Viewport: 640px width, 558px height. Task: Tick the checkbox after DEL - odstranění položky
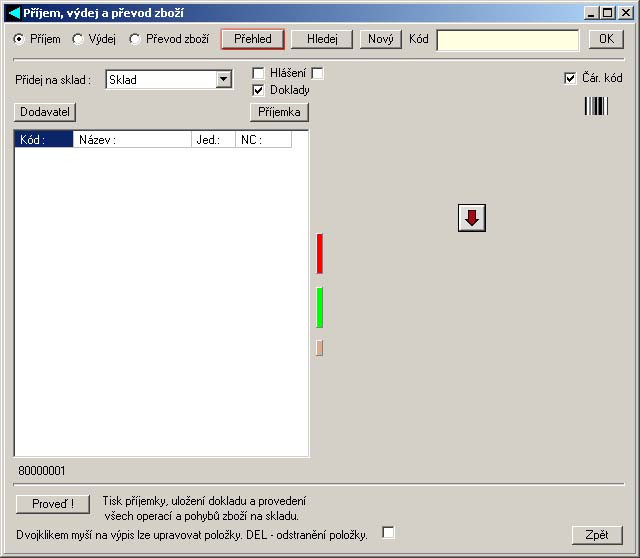[x=388, y=532]
